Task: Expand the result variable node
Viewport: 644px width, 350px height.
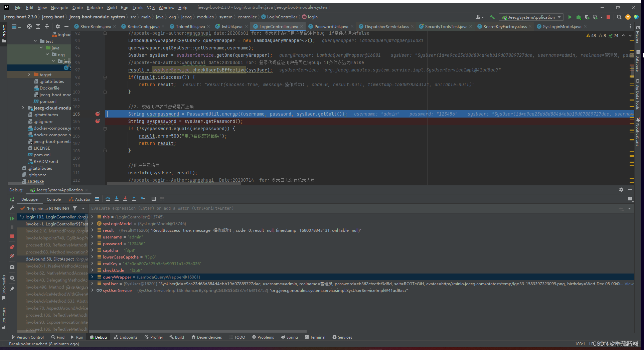Action: click(93, 230)
